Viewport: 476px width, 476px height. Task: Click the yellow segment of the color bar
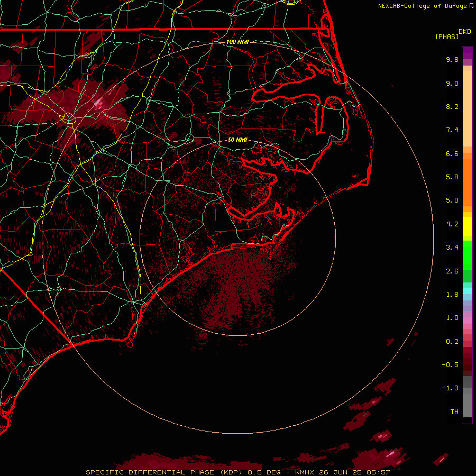click(x=467, y=226)
